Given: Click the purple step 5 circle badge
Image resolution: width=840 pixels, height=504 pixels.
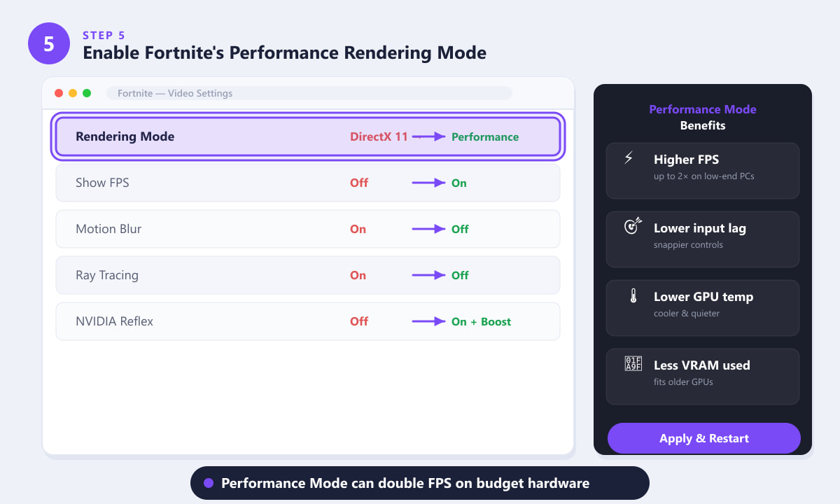Looking at the screenshot, I should point(49,43).
